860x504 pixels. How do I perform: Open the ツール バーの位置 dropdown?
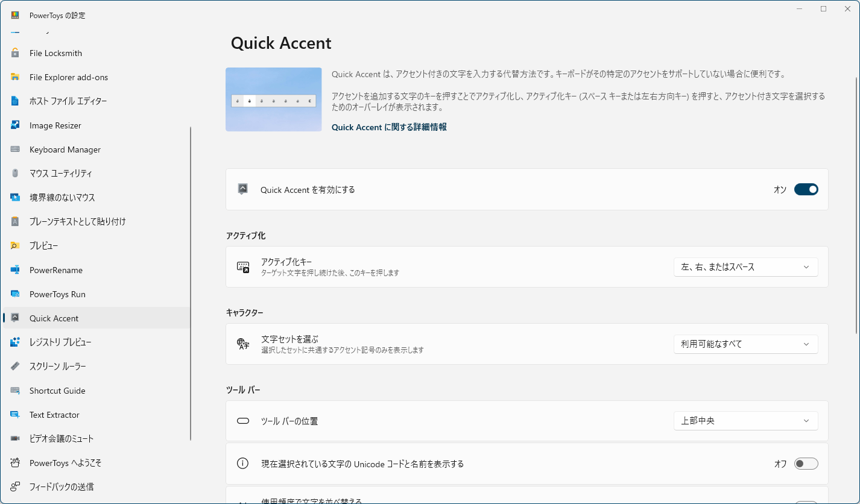[x=745, y=421]
